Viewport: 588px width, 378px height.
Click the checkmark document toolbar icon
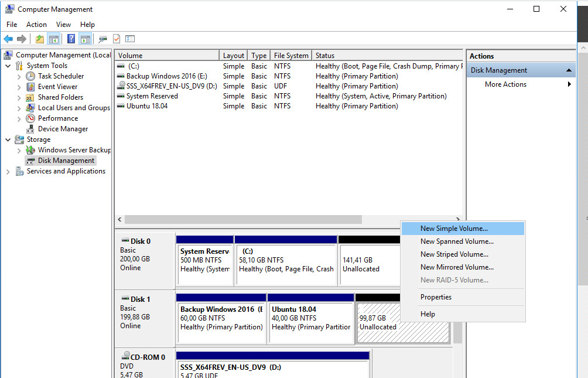117,39
